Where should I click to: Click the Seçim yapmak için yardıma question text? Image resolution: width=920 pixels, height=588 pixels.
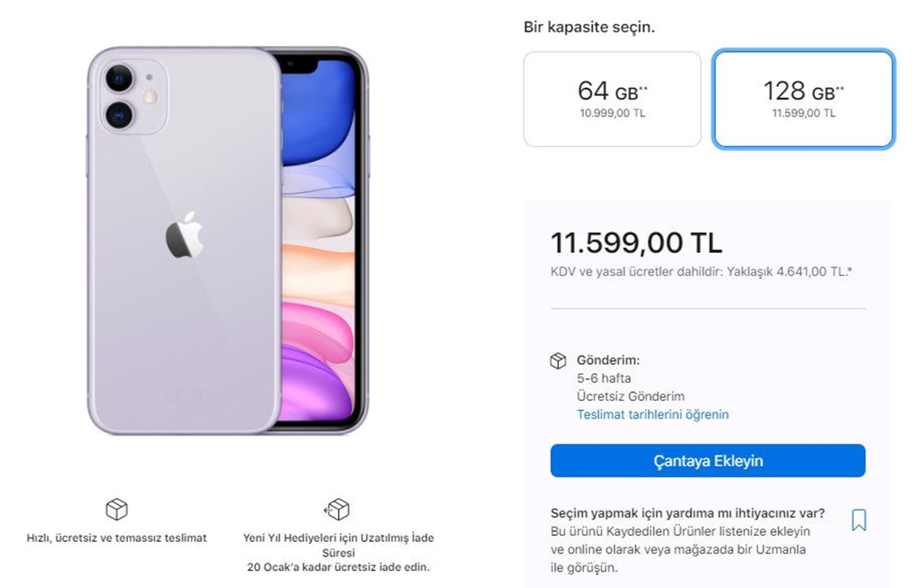688,513
